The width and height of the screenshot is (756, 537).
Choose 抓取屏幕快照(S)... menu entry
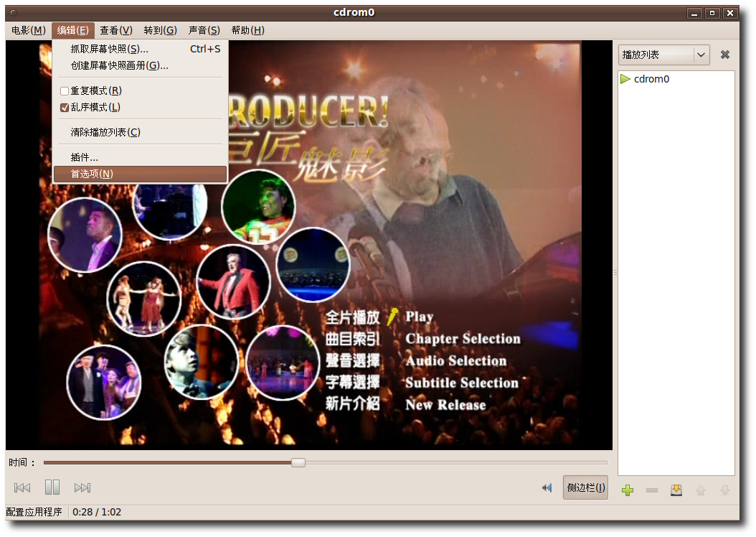tap(140, 49)
